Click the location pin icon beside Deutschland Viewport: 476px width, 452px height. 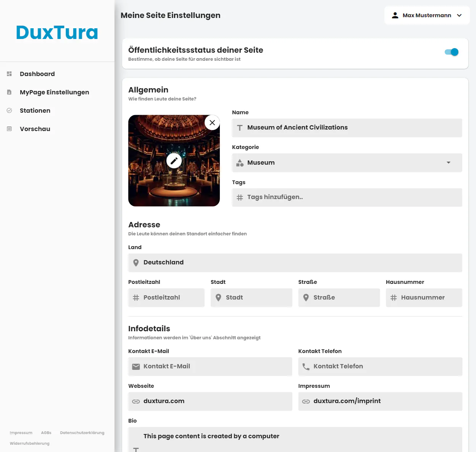pos(136,262)
